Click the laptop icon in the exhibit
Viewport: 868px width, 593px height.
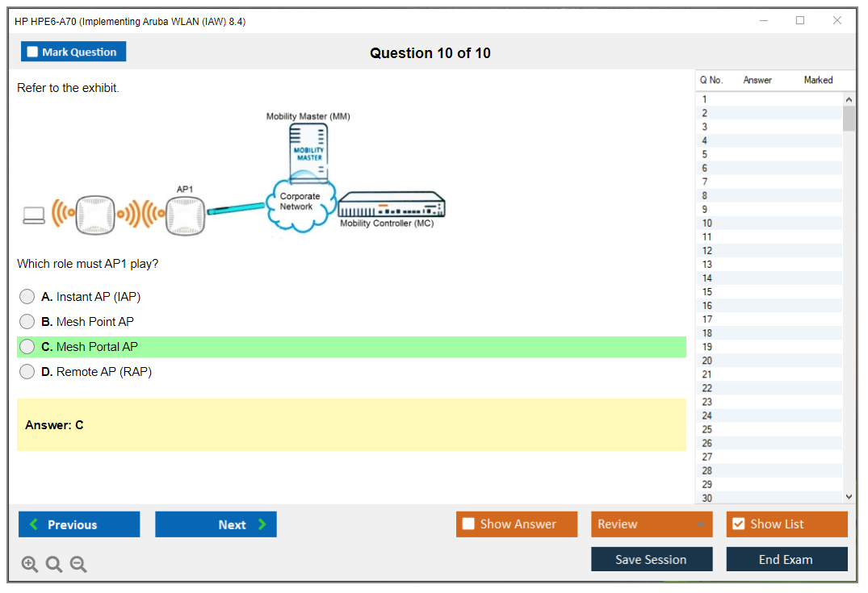point(34,215)
